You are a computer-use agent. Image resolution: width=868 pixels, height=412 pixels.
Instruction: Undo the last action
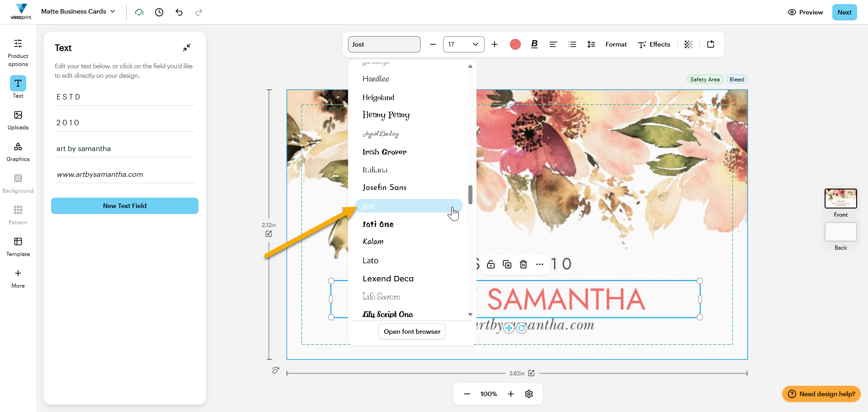[x=179, y=12]
